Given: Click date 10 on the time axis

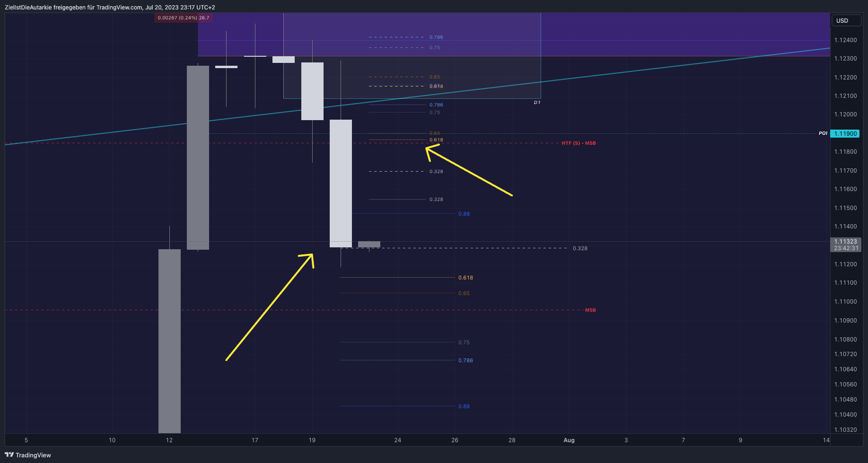Looking at the screenshot, I should (x=112, y=440).
